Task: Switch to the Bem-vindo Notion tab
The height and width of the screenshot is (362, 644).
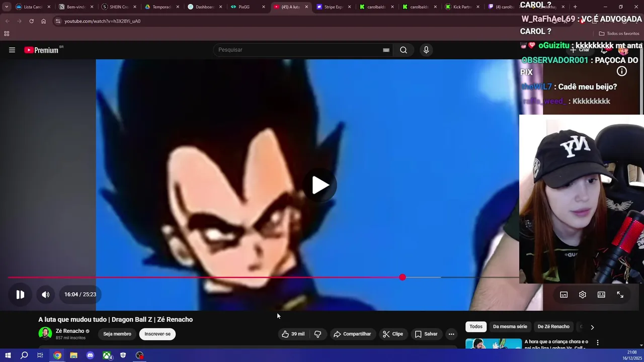Action: (x=75, y=7)
